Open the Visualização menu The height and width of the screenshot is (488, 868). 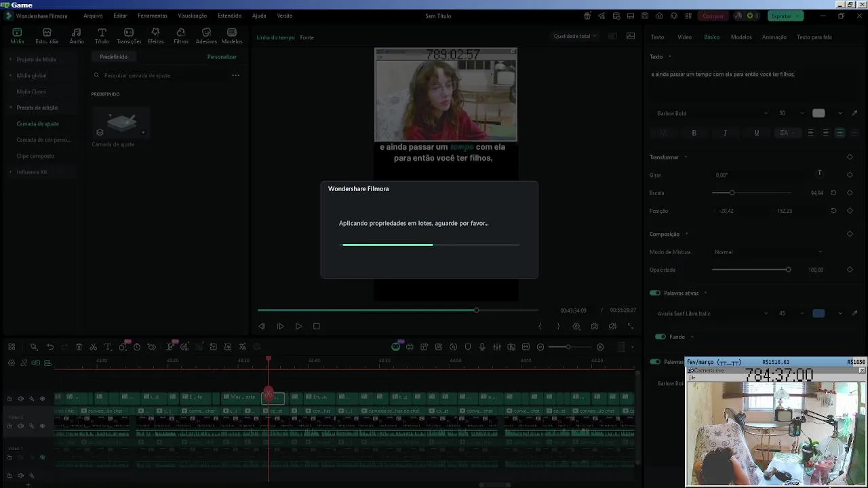click(193, 16)
